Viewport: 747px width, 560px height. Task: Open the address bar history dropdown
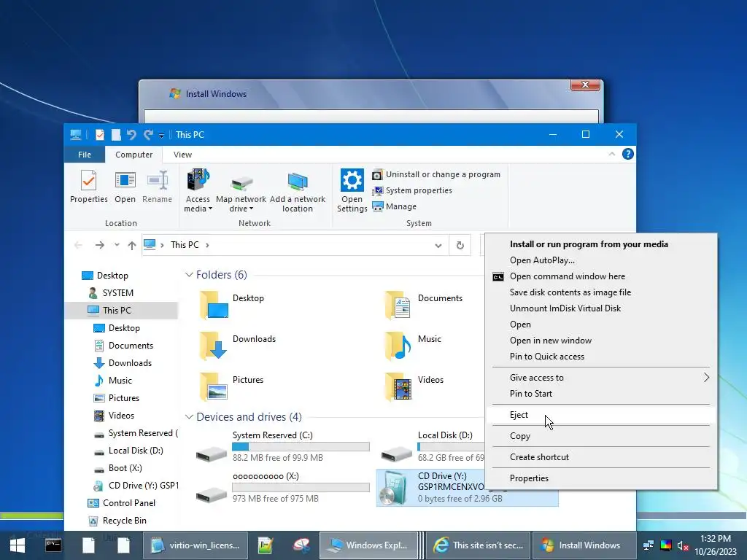tap(438, 245)
